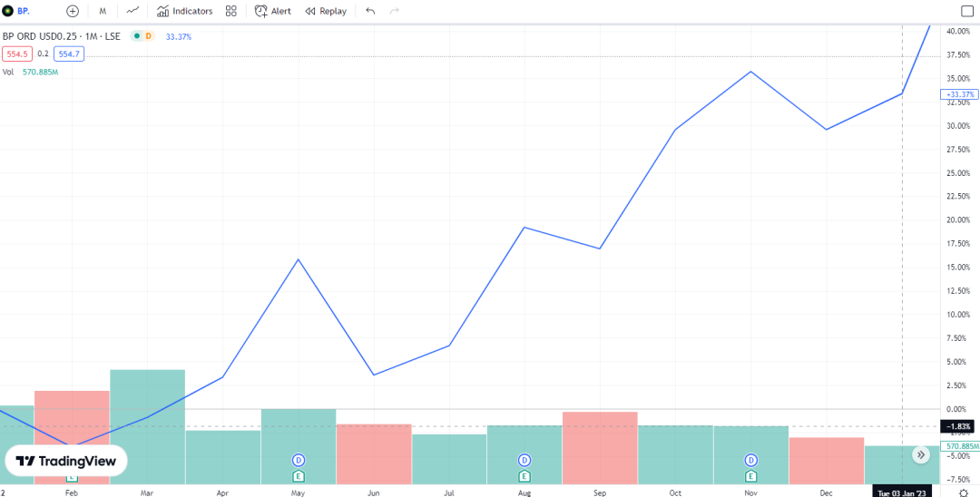Create a new Alert
This screenshot has width=980, height=497.
coord(273,11)
